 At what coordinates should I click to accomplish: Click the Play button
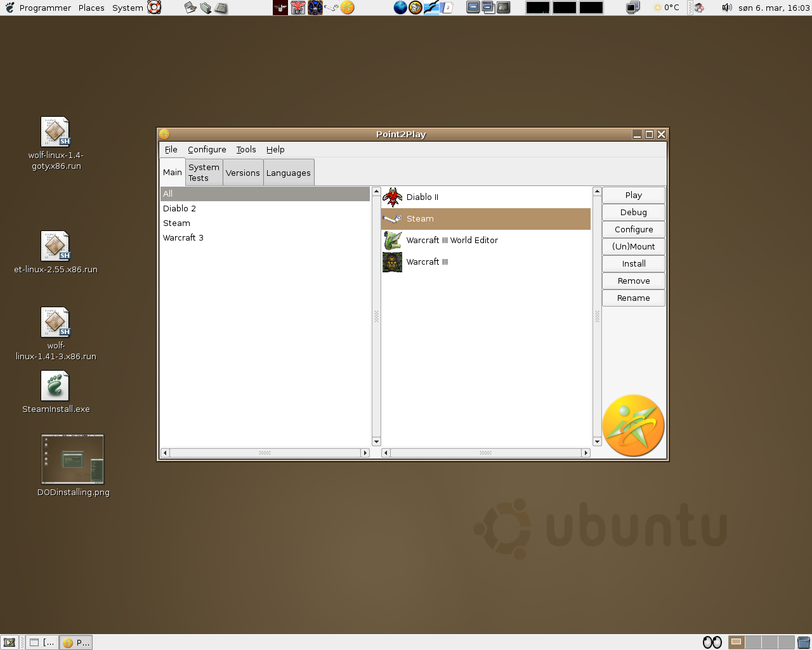[x=634, y=195]
